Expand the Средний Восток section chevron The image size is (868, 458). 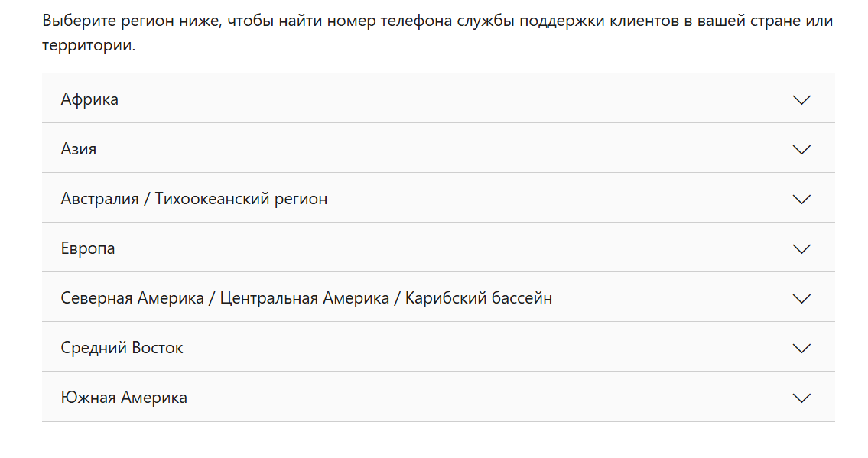801,347
